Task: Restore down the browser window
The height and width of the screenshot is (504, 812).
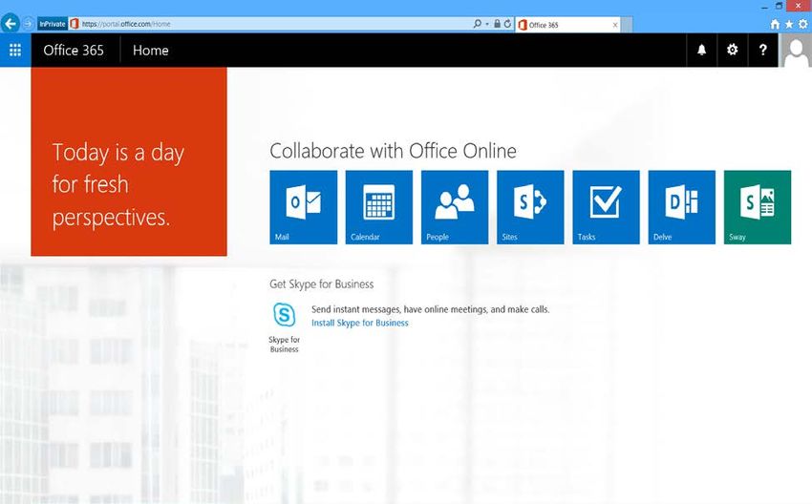Action: coord(779,7)
